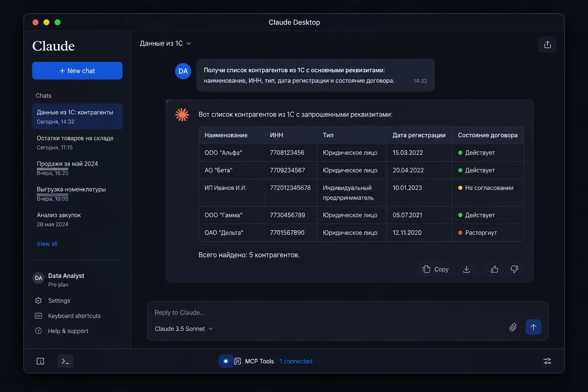Image resolution: width=588 pixels, height=392 pixels.
Task: Click the MCP Tools robot icon
Action: 238,361
